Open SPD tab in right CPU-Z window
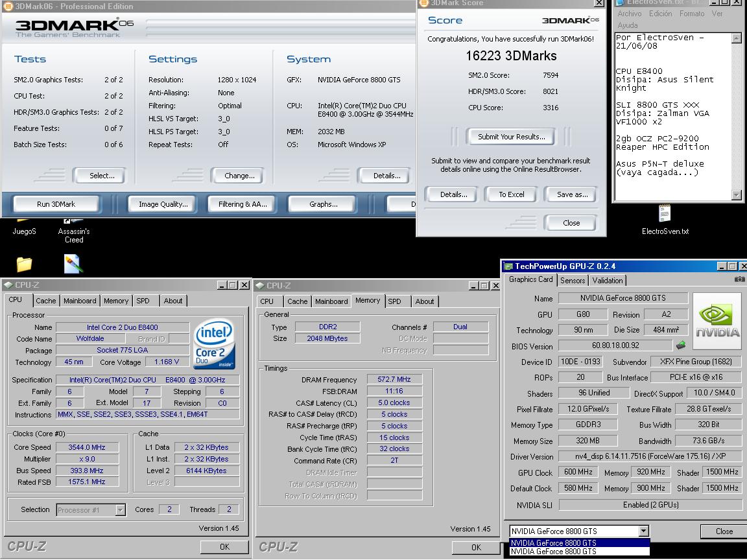747x560 pixels. pos(394,301)
